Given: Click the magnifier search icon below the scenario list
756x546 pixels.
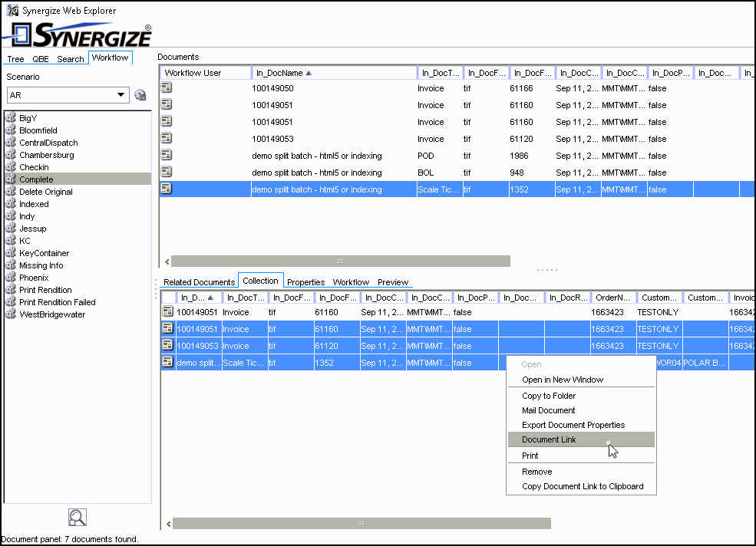Looking at the screenshot, I should click(78, 517).
